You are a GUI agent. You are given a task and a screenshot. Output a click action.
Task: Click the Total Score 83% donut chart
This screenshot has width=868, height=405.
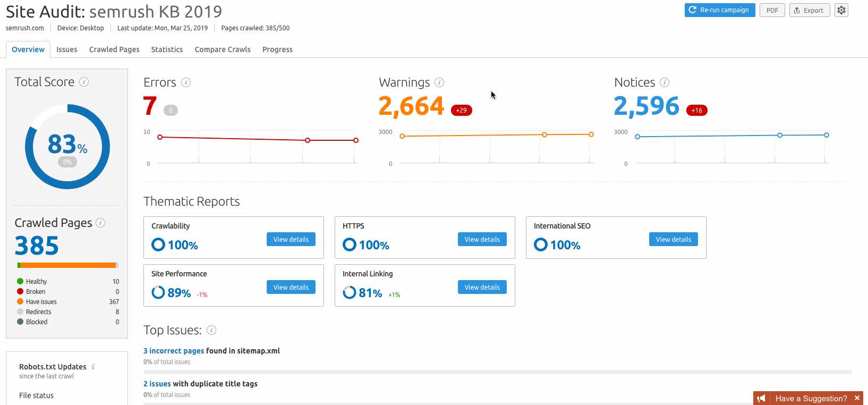(x=67, y=147)
